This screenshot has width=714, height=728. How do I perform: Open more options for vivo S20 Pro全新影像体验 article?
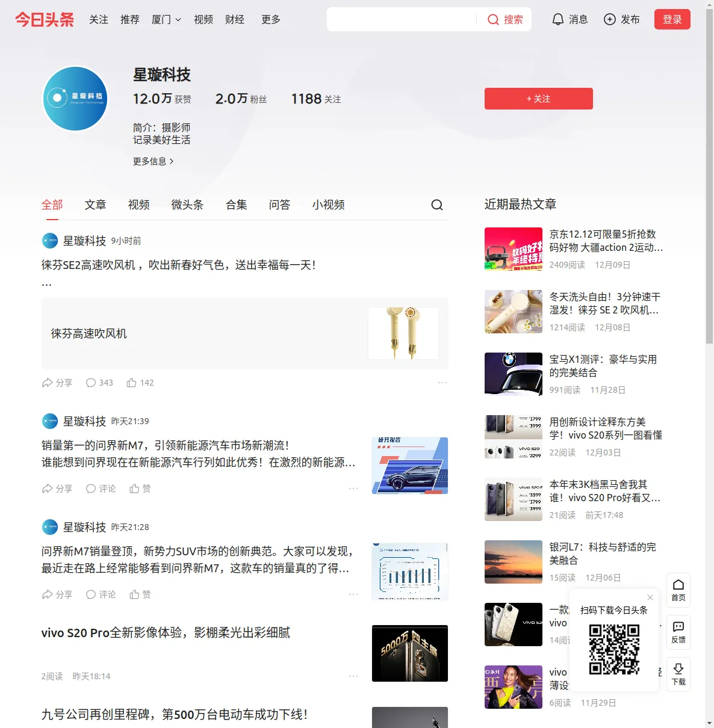[353, 676]
